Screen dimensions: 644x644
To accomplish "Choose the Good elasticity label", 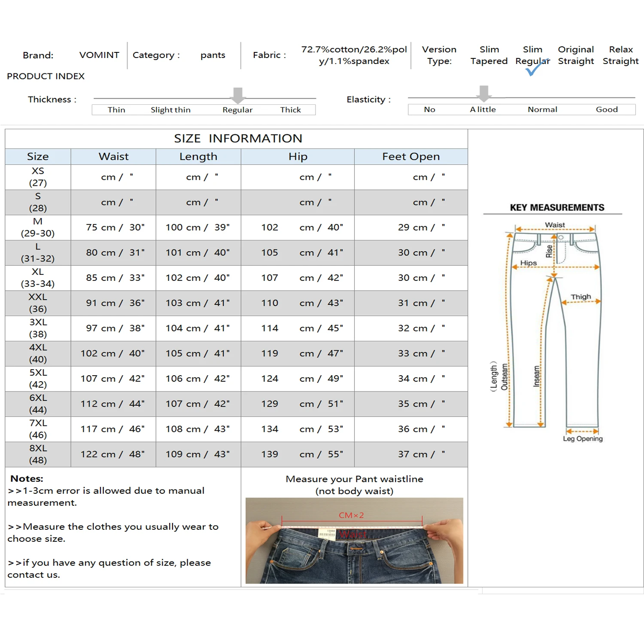I will 607,109.
